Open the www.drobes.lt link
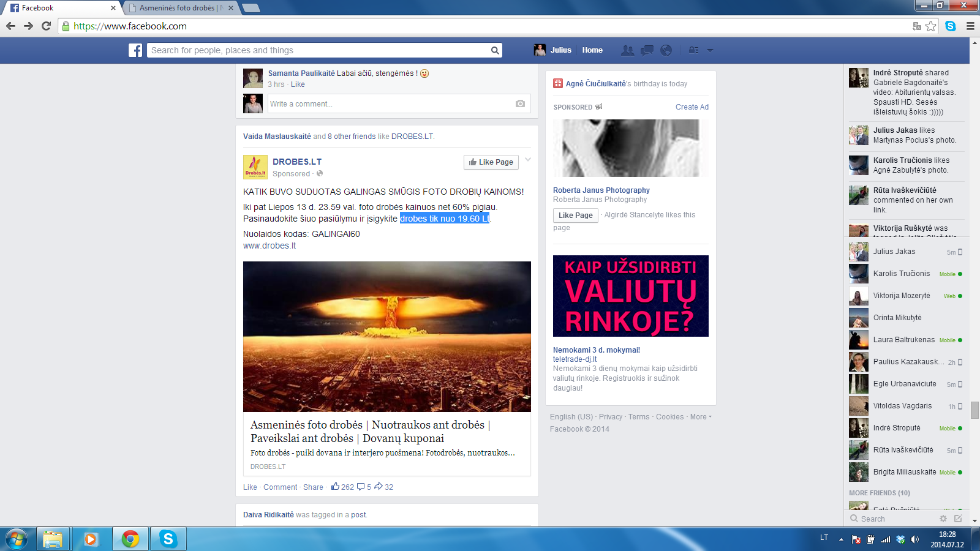The height and width of the screenshot is (551, 980). pyautogui.click(x=269, y=246)
